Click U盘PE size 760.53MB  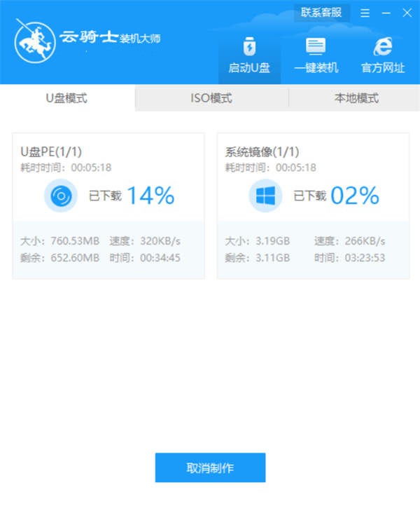tap(75, 241)
